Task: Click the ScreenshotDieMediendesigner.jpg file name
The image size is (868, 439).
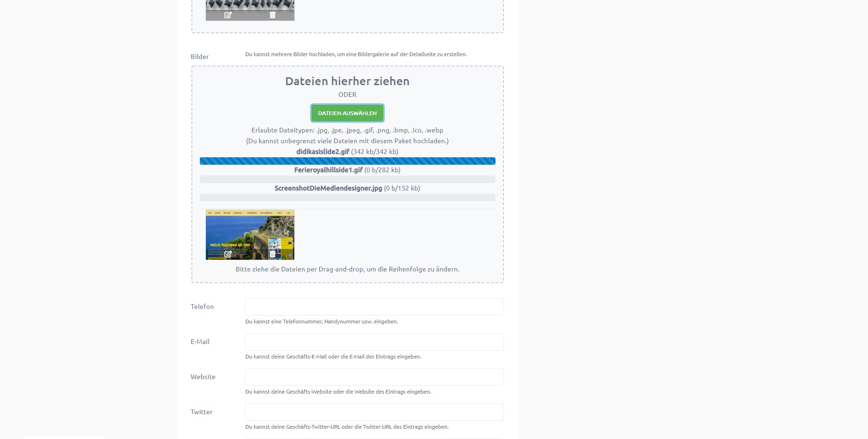Action: click(x=328, y=188)
